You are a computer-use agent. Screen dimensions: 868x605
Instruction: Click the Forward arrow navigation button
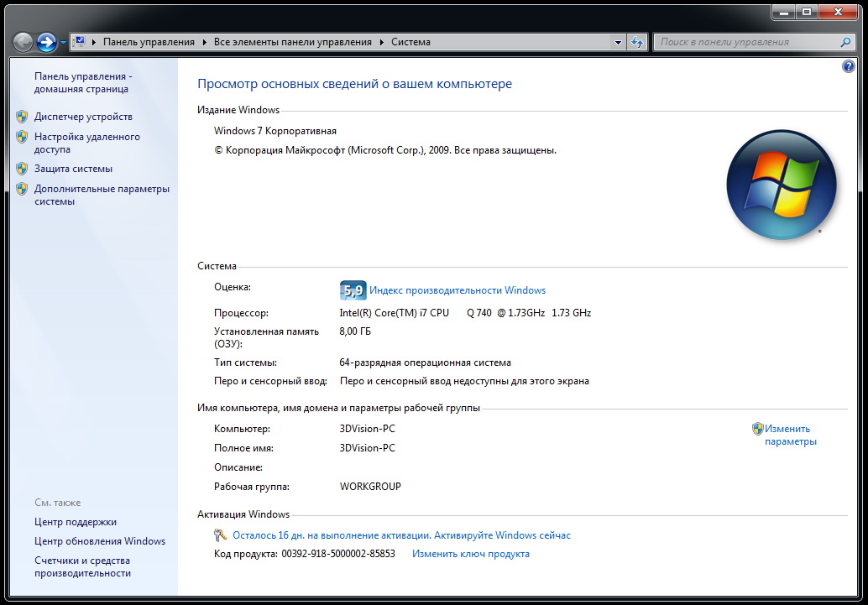pyautogui.click(x=46, y=42)
